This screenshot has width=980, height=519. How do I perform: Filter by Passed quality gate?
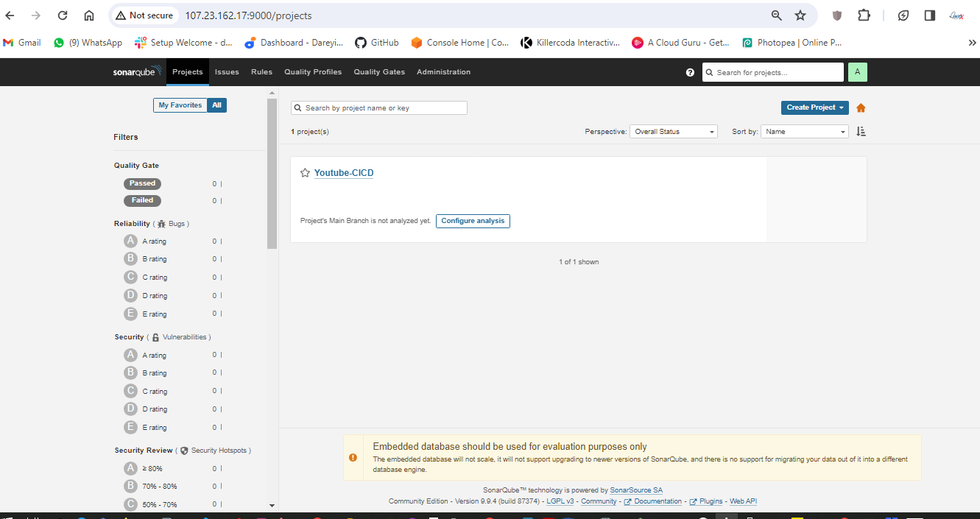(142, 183)
